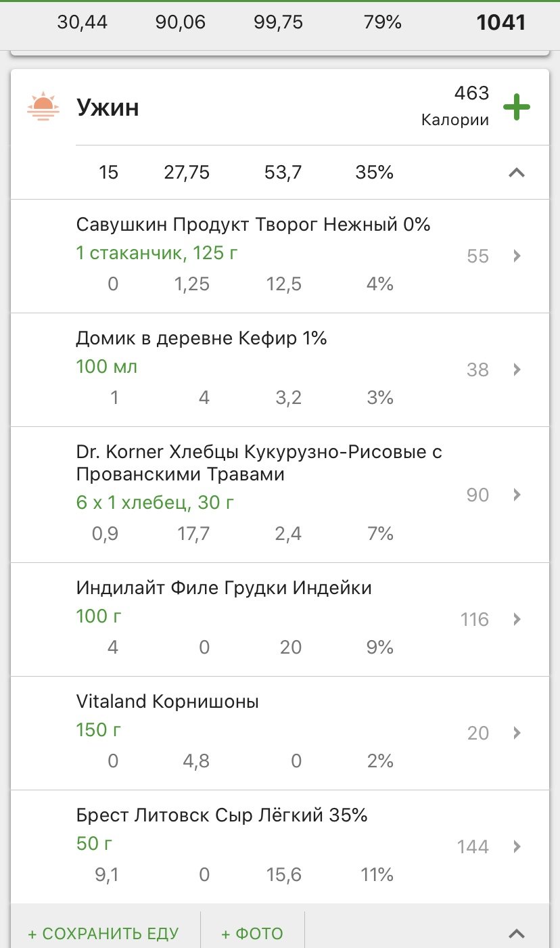Select the Индилайт Филе Грудки Индейки entry
The image size is (560, 948).
click(224, 587)
